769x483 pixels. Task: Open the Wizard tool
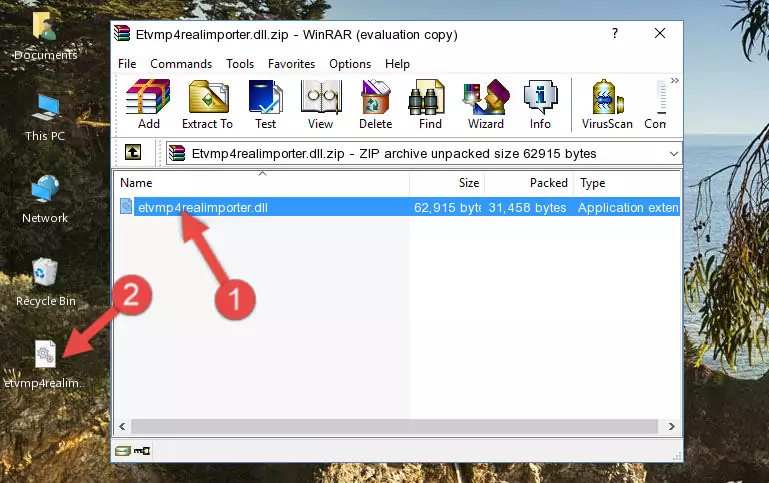[x=486, y=104]
